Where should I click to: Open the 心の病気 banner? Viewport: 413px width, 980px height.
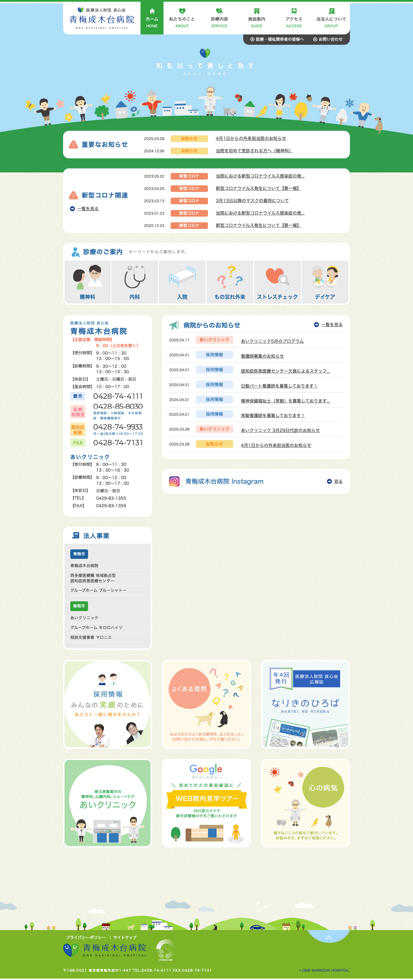pos(305,804)
